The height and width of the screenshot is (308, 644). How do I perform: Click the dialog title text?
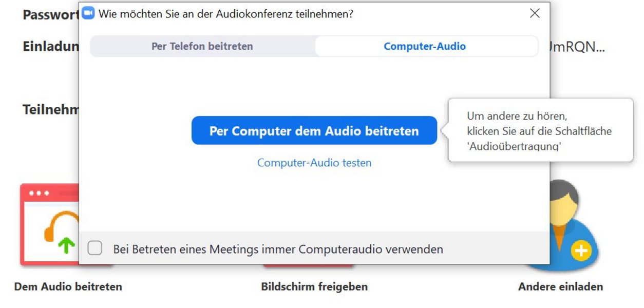226,14
